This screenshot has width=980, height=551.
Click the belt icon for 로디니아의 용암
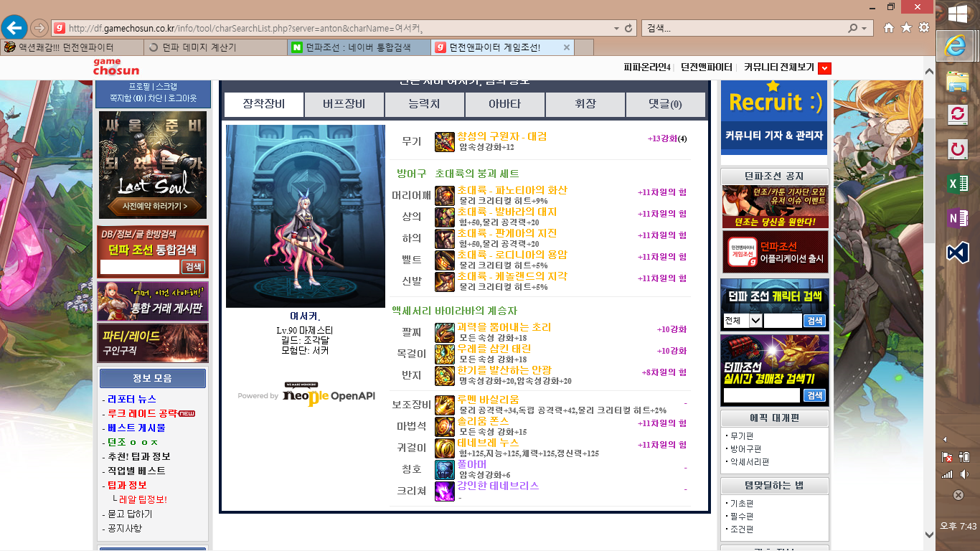coord(444,260)
